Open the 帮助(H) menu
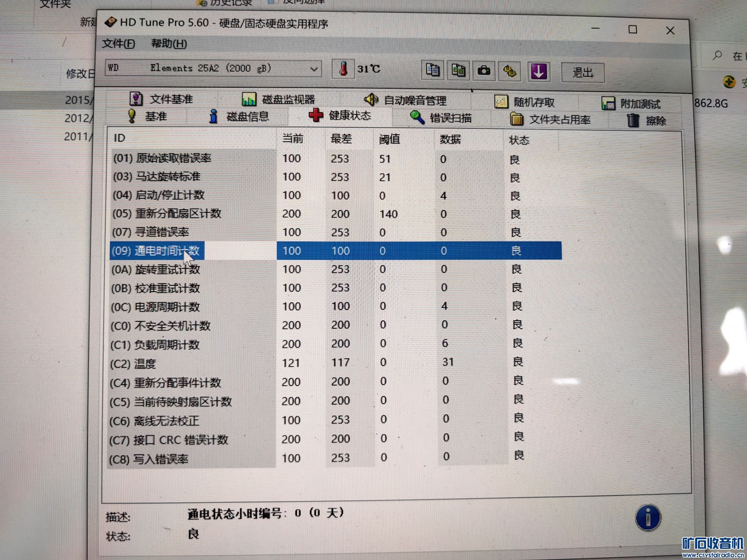The height and width of the screenshot is (560, 747). pyautogui.click(x=169, y=44)
